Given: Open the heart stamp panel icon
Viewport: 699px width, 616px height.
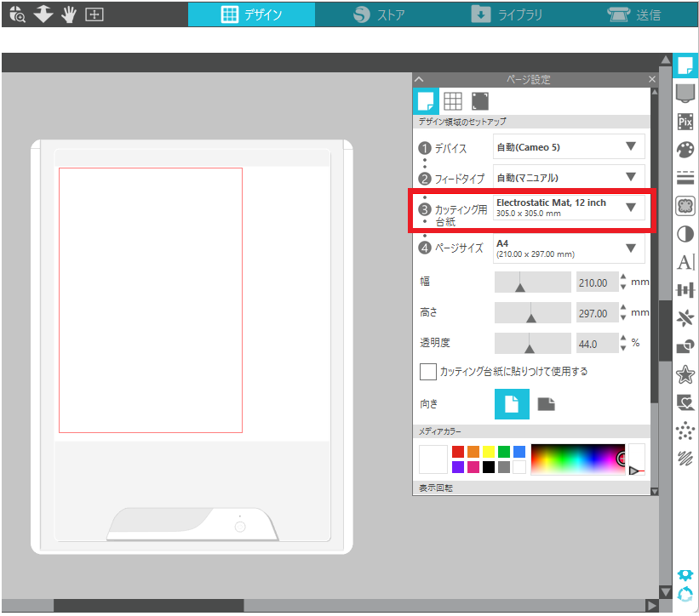Looking at the screenshot, I should 685,402.
